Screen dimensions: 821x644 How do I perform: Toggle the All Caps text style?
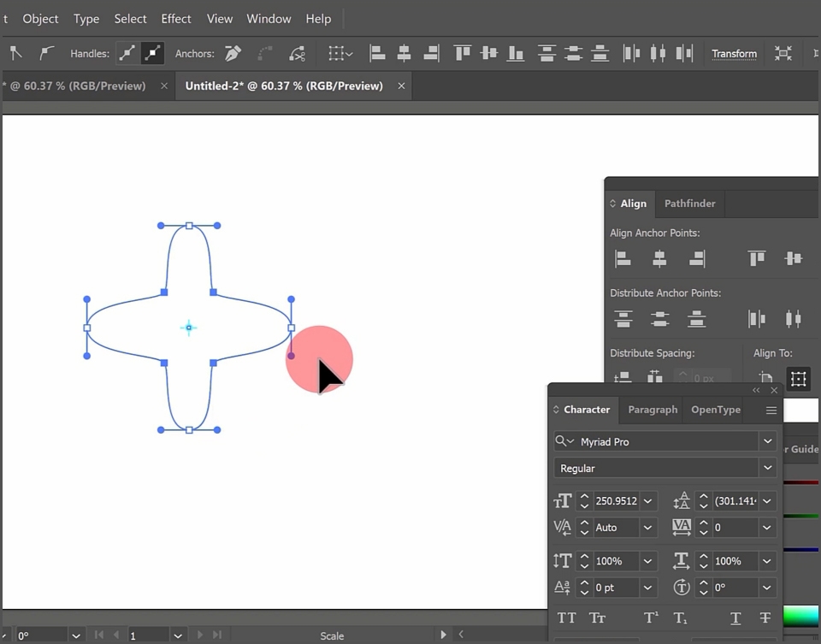[x=566, y=617]
